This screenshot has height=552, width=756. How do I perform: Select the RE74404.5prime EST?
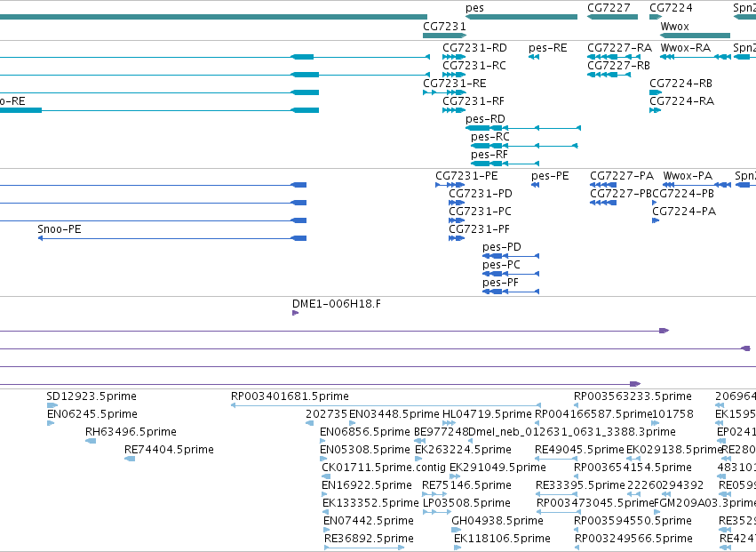(130, 459)
